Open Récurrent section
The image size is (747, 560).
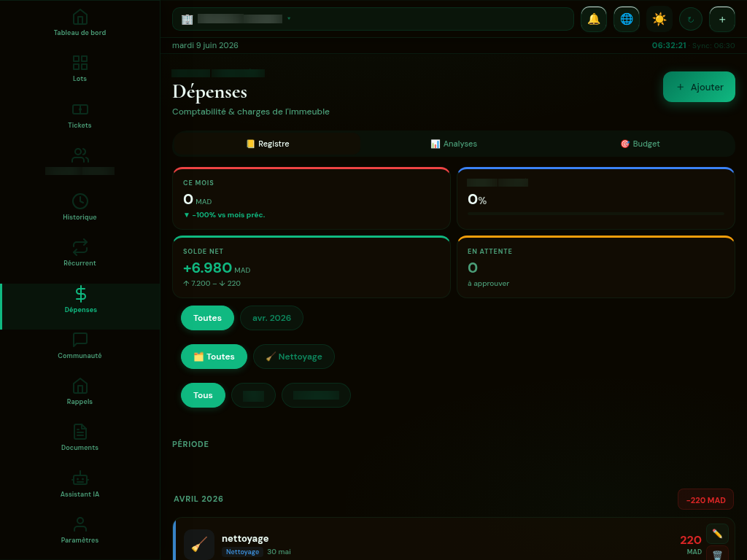(80, 253)
